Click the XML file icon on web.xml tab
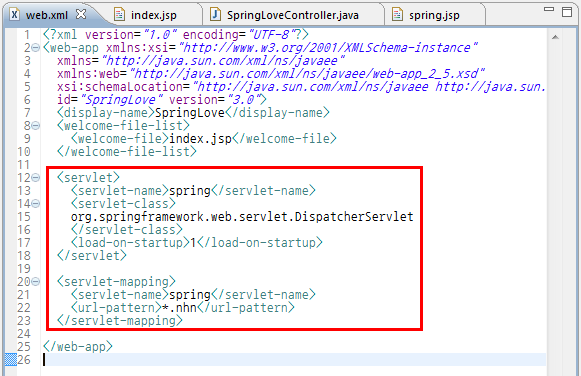 coord(14,15)
